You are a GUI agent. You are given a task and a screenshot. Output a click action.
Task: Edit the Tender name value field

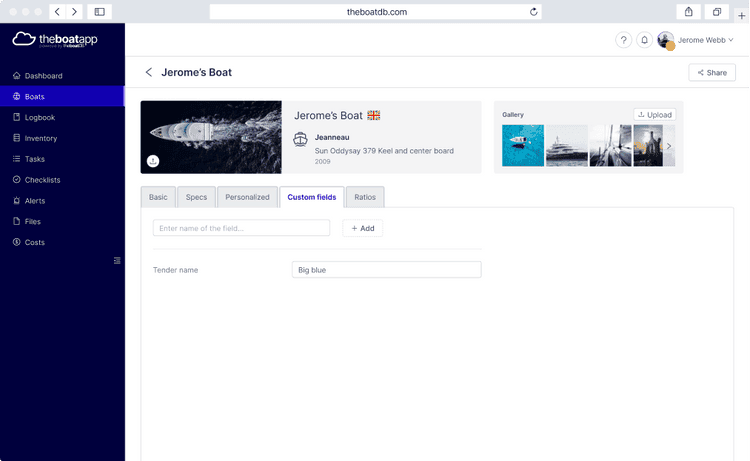tap(386, 270)
